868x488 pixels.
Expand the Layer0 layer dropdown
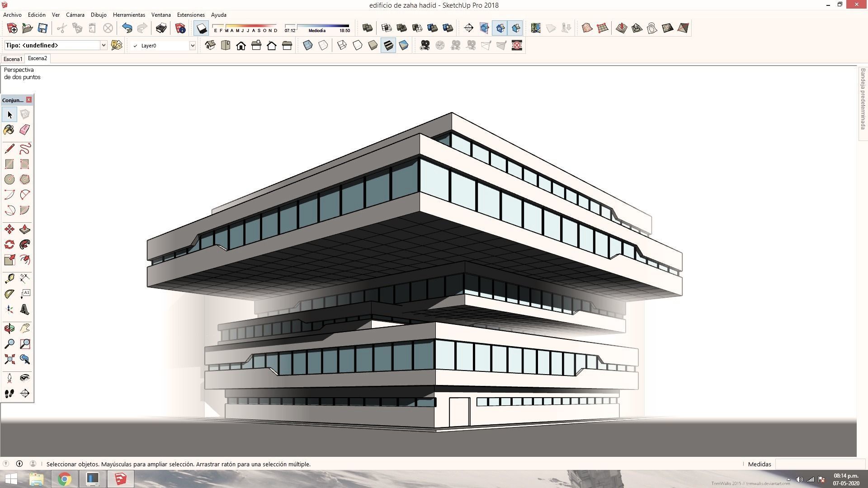click(x=192, y=45)
